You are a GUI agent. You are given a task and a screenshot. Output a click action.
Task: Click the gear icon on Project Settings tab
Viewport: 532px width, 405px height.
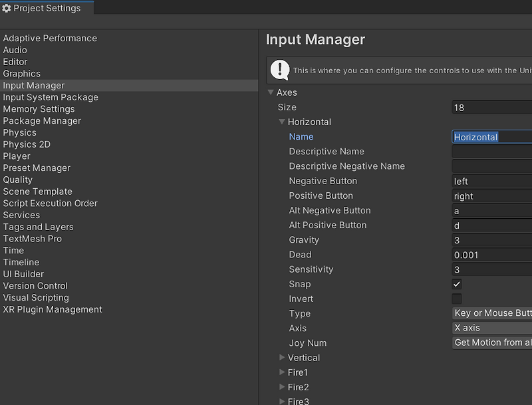8,7
